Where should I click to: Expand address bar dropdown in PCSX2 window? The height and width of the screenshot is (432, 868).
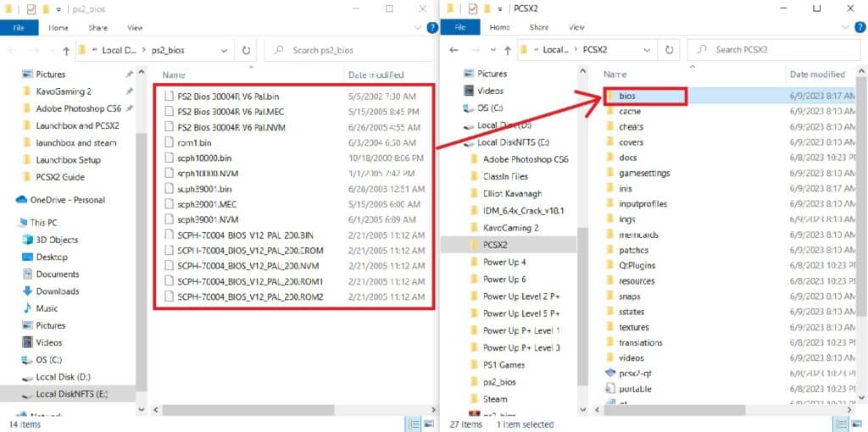tap(647, 50)
